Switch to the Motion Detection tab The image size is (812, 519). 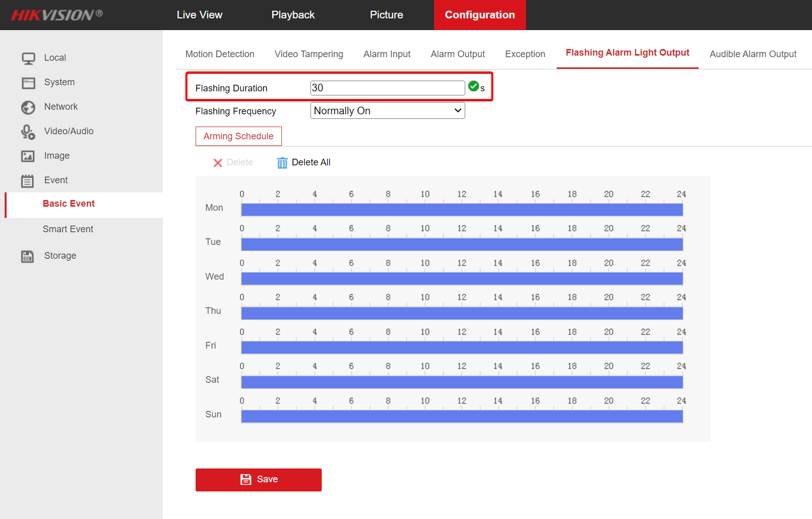click(220, 54)
